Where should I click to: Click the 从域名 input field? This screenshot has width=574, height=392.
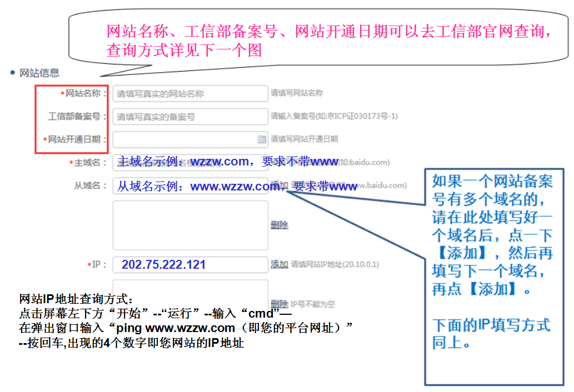[x=190, y=186]
